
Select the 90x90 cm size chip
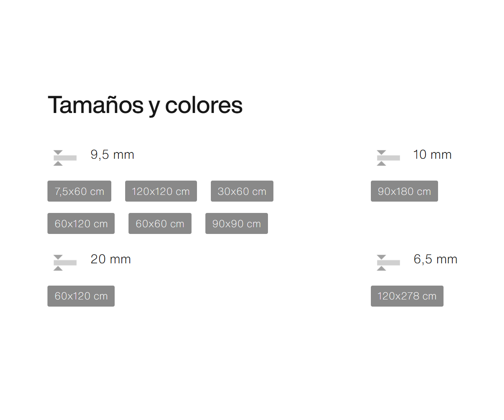pos(236,223)
